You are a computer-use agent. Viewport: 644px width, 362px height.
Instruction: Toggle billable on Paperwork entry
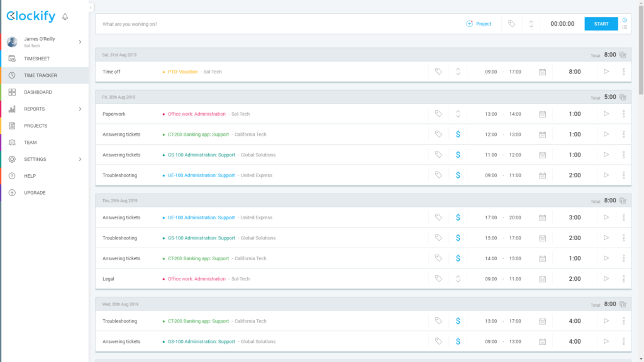pos(458,114)
